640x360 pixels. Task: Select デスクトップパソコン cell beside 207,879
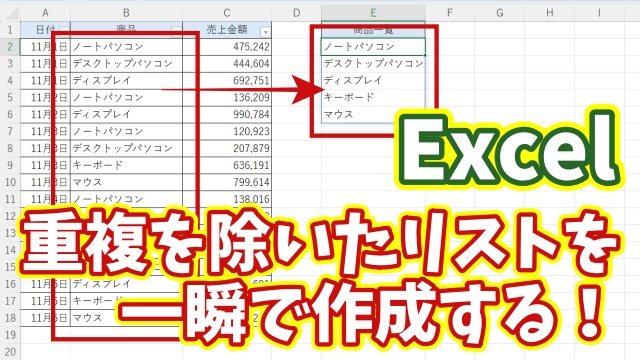pyautogui.click(x=126, y=148)
